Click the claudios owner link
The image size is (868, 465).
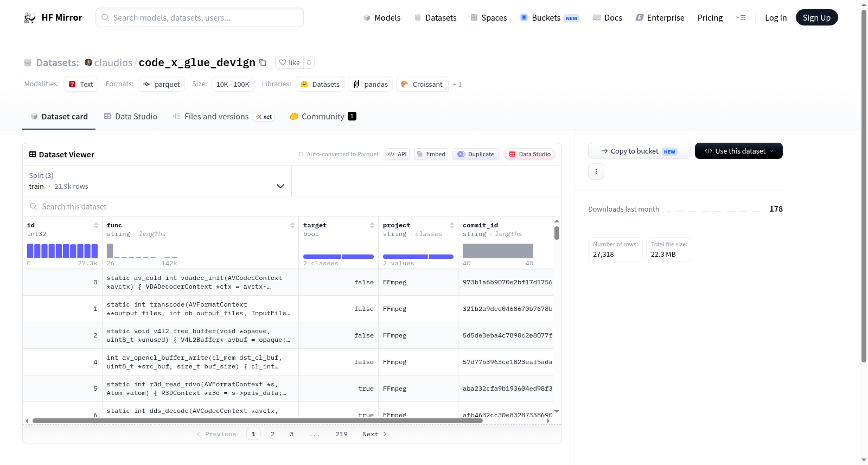113,62
